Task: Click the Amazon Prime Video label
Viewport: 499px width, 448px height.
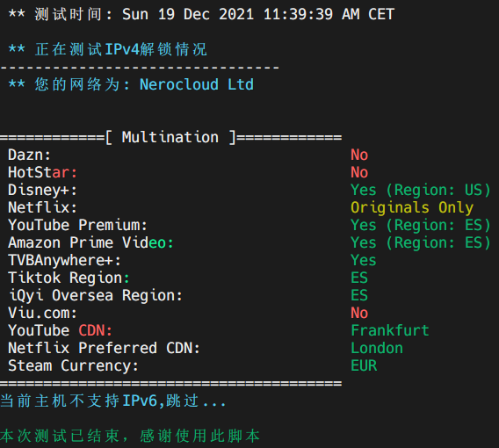Action: (x=90, y=242)
